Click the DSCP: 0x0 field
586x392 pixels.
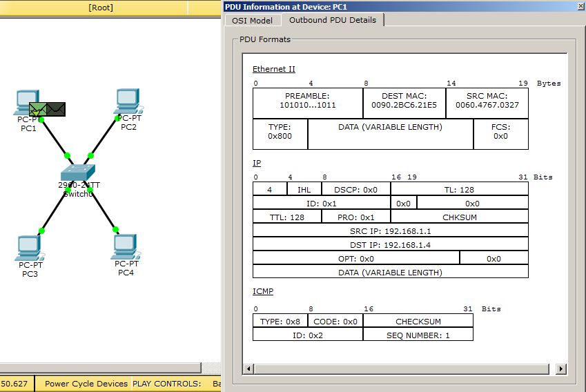coord(355,190)
